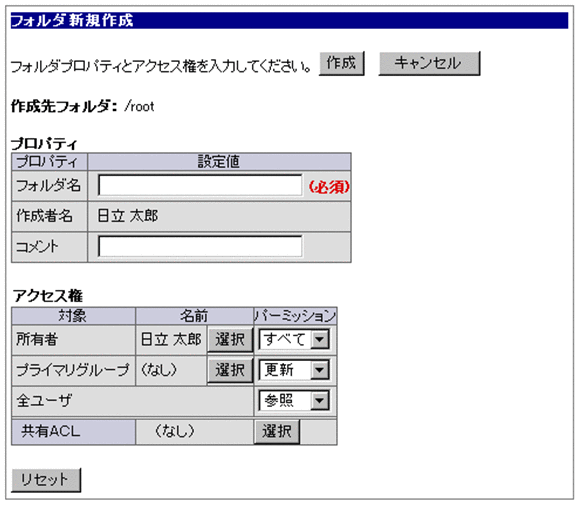
Task: Open the 全ユーザ permission dropdown showing 参照
Action: [294, 401]
